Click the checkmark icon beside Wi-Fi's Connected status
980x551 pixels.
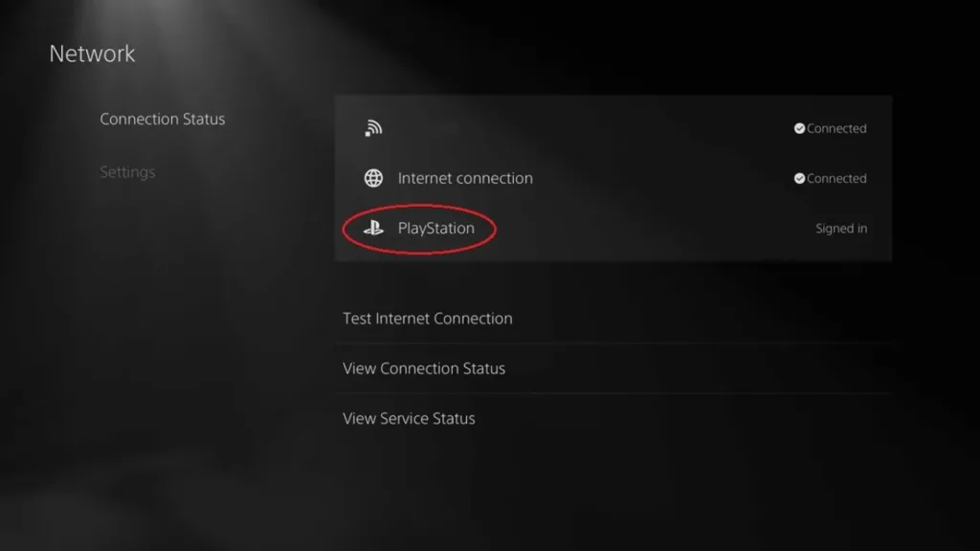coord(798,128)
